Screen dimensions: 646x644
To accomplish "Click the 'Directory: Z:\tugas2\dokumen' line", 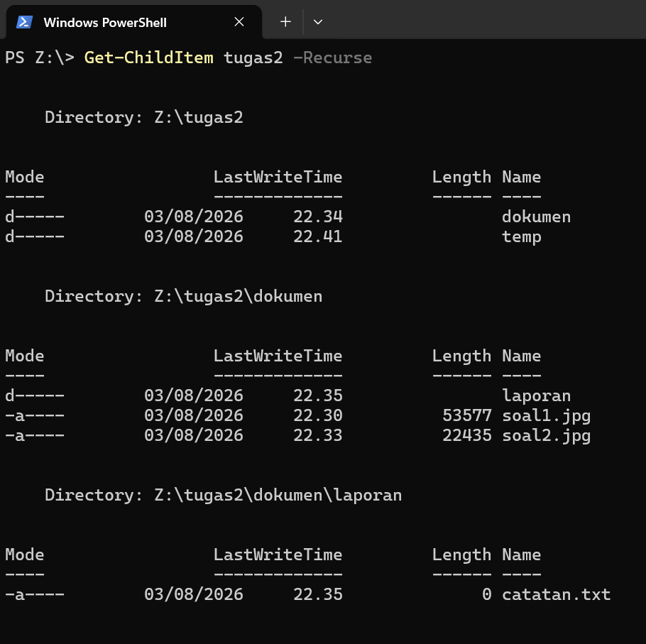I will click(x=183, y=296).
